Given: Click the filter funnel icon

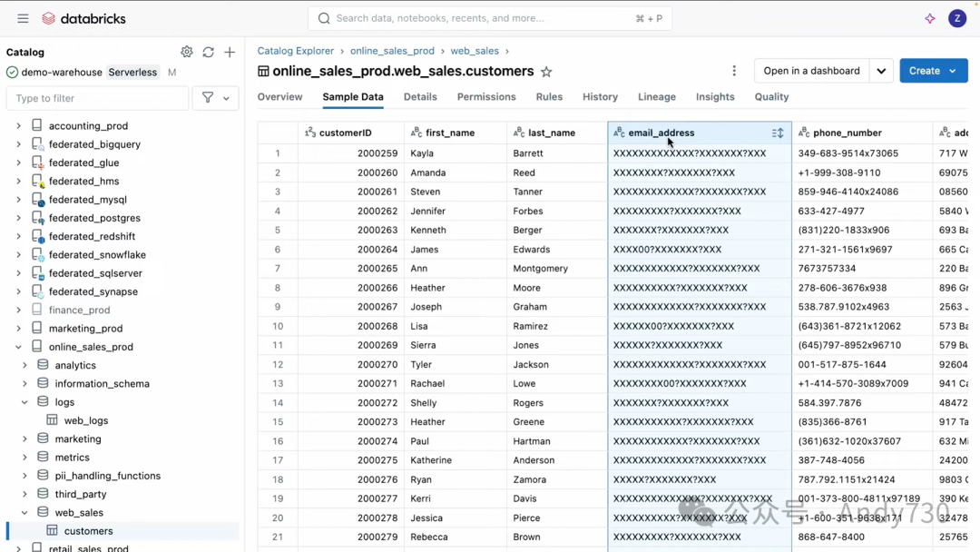Looking at the screenshot, I should coord(208,97).
